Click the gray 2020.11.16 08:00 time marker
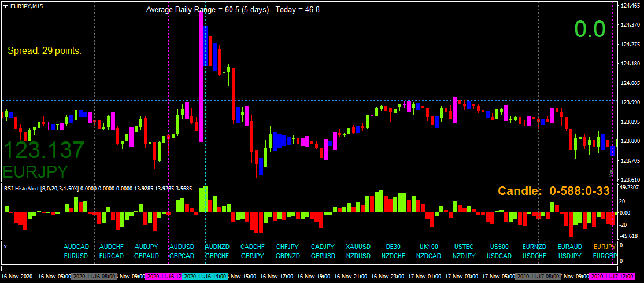The image size is (644, 283). pyautogui.click(x=94, y=277)
